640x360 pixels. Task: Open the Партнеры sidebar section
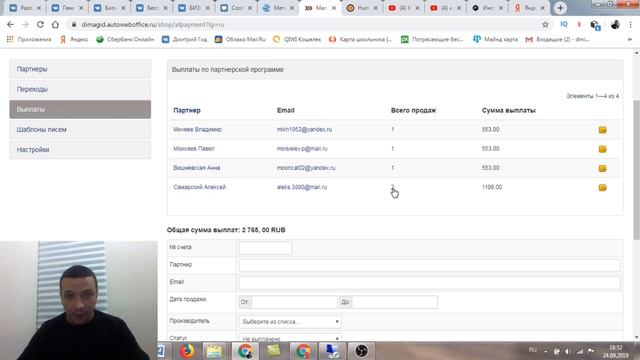tap(80, 69)
